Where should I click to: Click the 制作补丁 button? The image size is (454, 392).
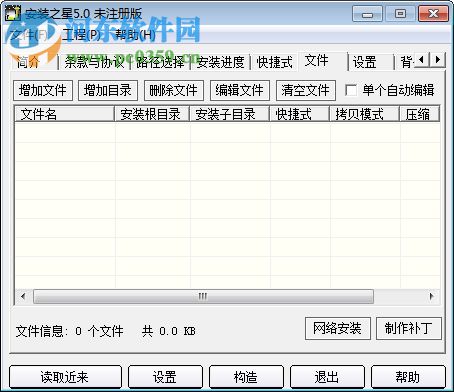coord(409,328)
